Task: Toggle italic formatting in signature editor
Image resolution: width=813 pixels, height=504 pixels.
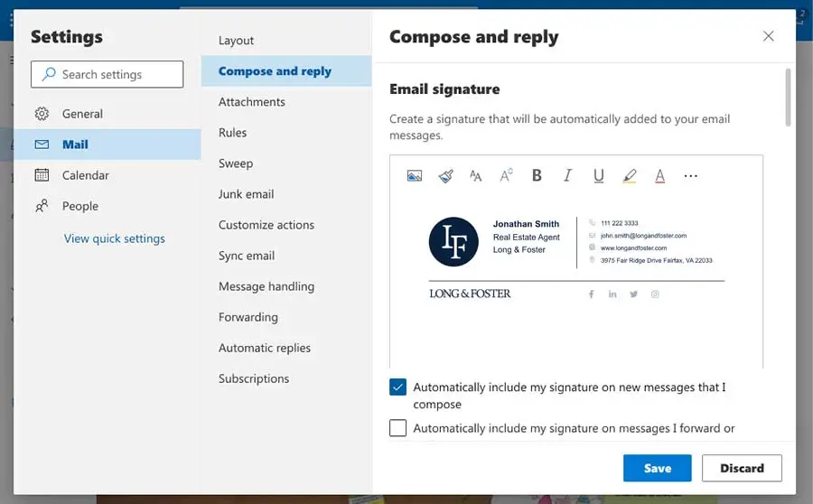Action: click(567, 176)
